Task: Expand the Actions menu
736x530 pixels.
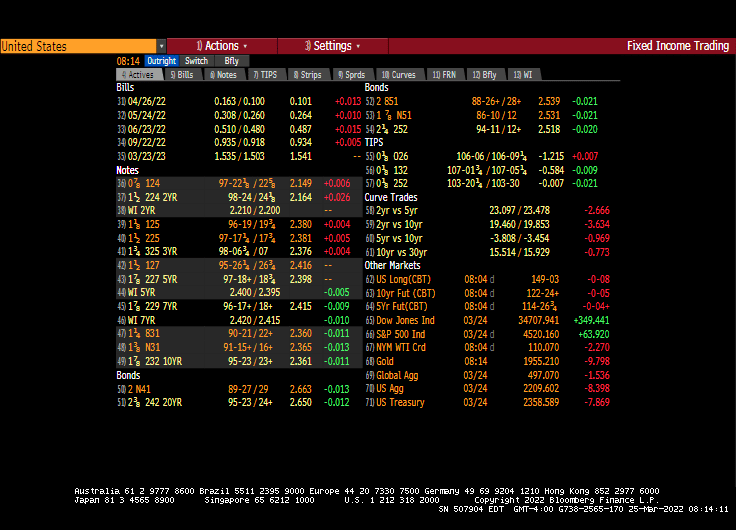Action: tap(222, 46)
